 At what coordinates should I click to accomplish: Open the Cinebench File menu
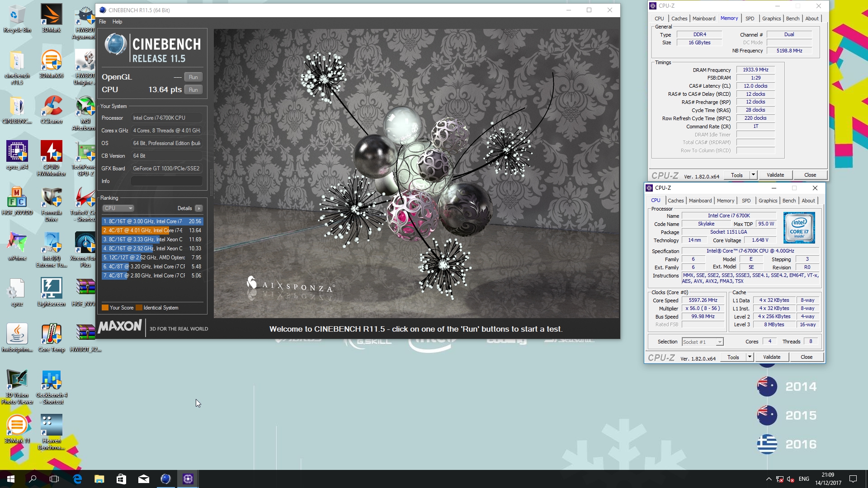pyautogui.click(x=103, y=22)
